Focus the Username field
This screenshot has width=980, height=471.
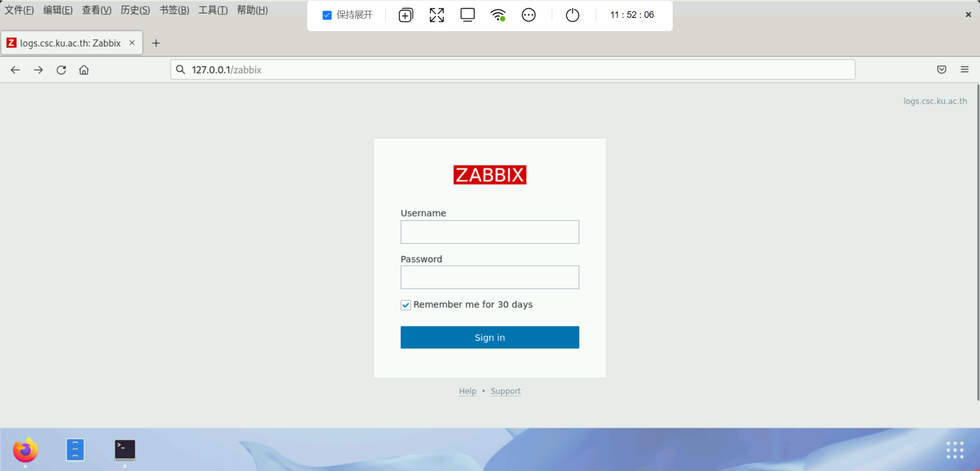(x=490, y=232)
